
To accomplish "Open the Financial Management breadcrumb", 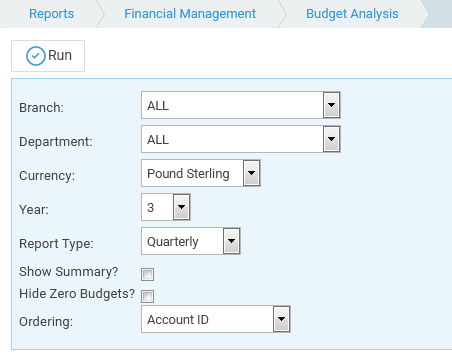I will (190, 14).
